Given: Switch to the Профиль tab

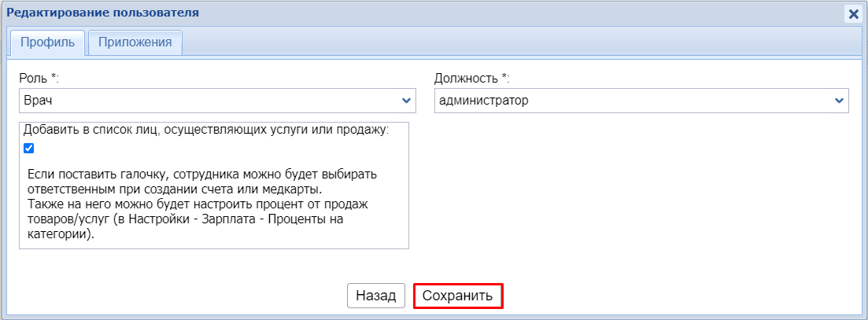Looking at the screenshot, I should point(47,42).
